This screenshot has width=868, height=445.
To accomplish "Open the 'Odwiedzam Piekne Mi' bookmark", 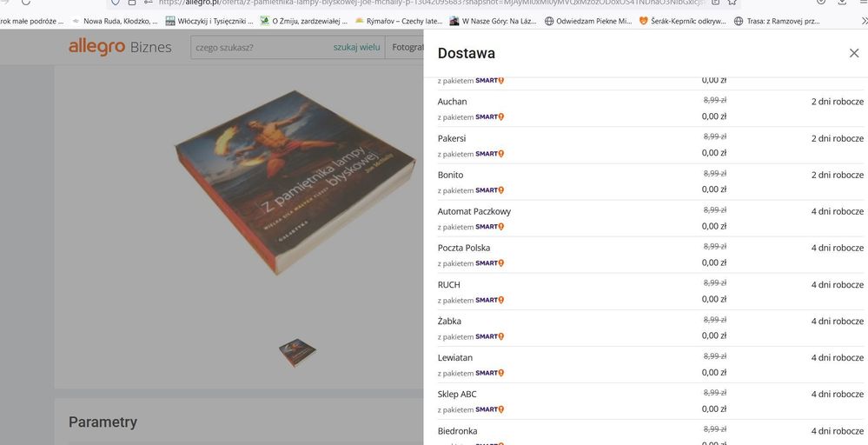I will [588, 21].
